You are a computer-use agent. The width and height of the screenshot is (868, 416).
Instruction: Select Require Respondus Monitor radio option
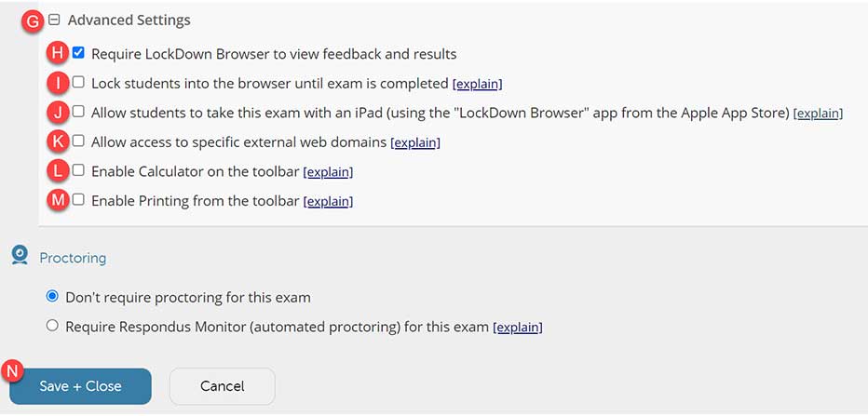tap(52, 326)
